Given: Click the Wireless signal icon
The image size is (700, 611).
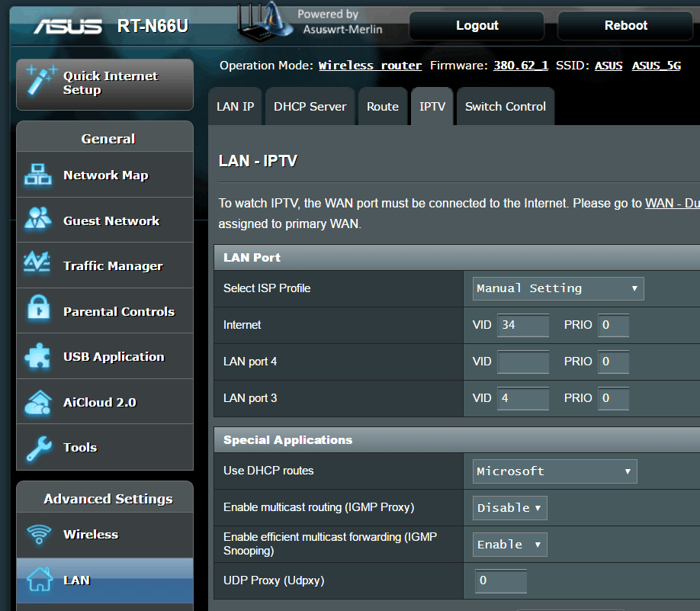Looking at the screenshot, I should (x=39, y=534).
